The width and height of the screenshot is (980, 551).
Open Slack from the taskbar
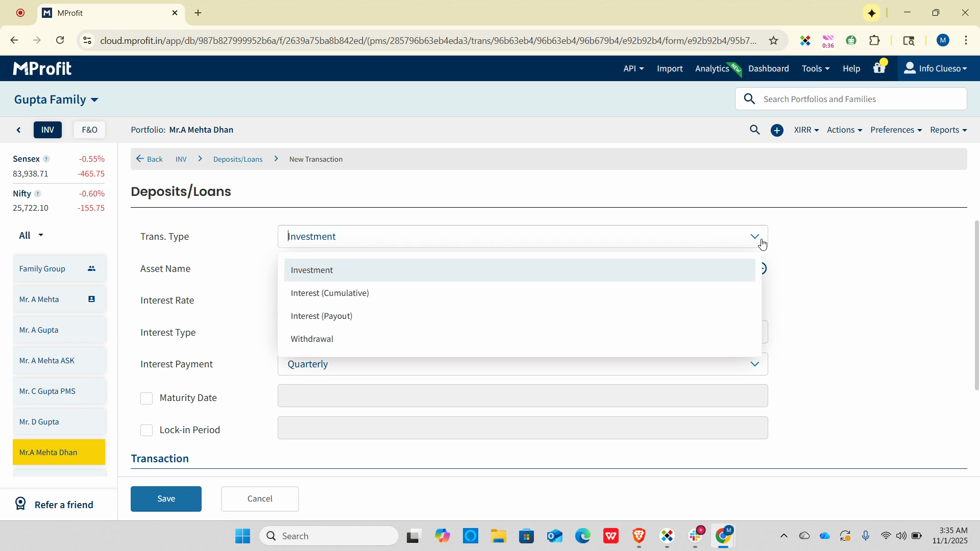point(695,536)
